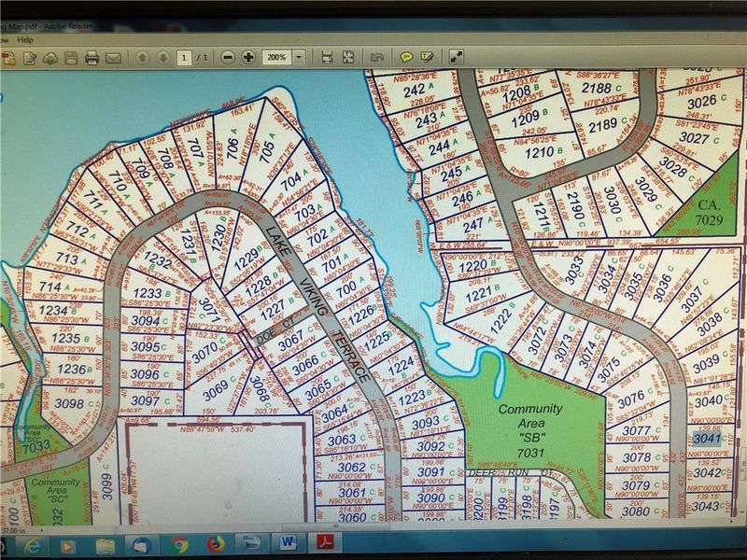Screen dimensions: 747x560
Task: Click the "Community Area SB 7031" label
Action: pos(530,430)
